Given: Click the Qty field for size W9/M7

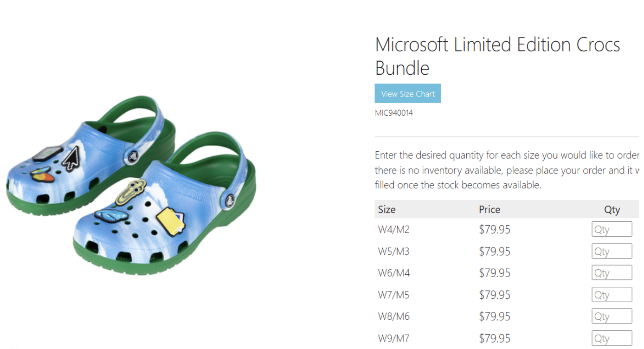Looking at the screenshot, I should (611, 338).
